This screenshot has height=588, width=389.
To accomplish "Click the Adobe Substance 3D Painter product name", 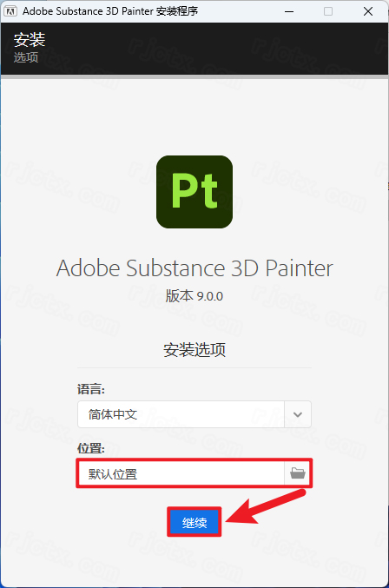I will click(194, 268).
